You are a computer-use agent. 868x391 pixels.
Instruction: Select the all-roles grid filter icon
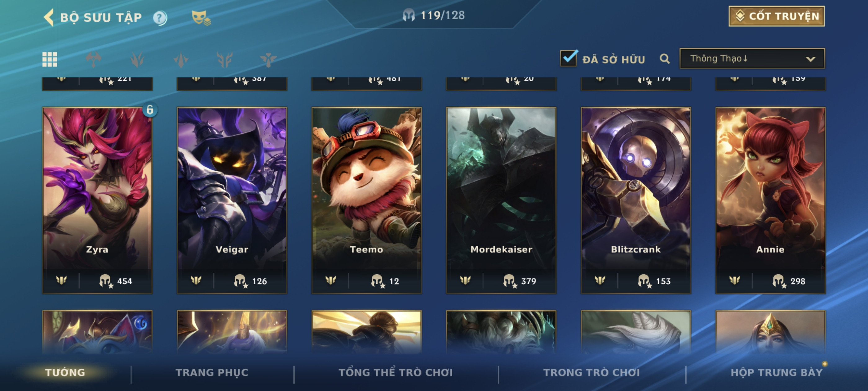click(50, 59)
